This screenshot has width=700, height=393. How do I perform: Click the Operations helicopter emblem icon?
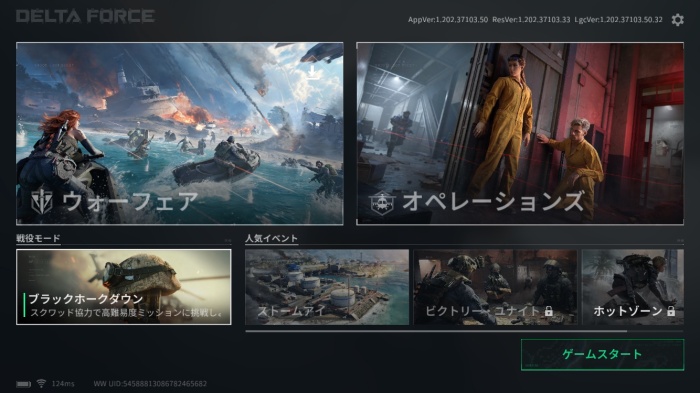tap(382, 203)
